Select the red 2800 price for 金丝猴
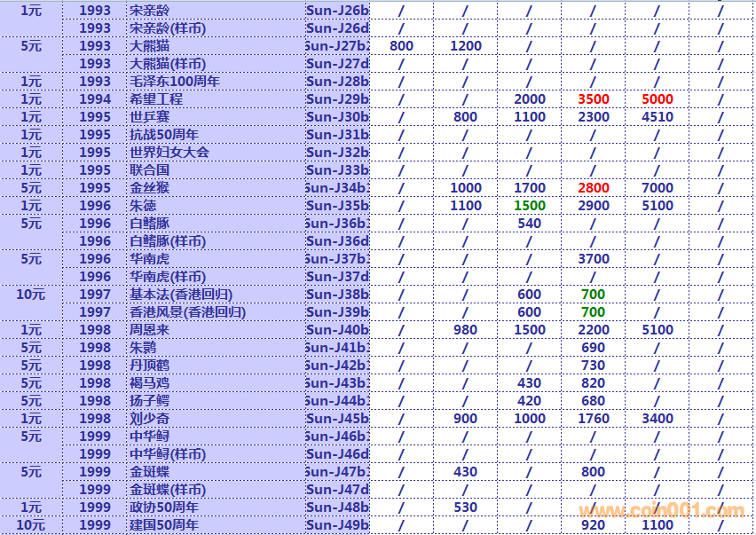Image resolution: width=756 pixels, height=535 pixels. [593, 188]
